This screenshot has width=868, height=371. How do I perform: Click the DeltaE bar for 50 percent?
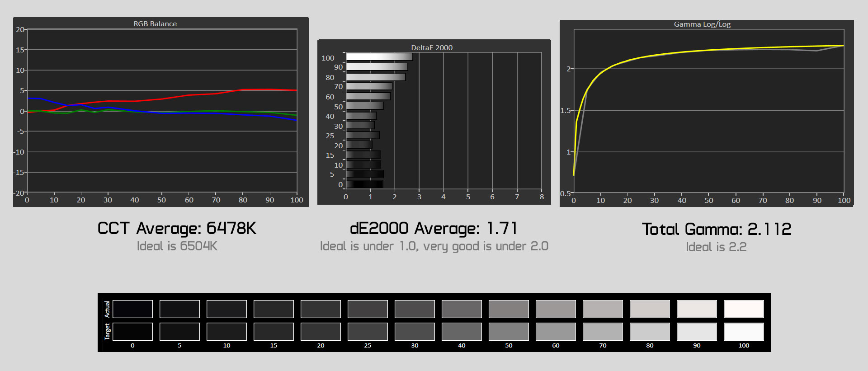click(365, 106)
